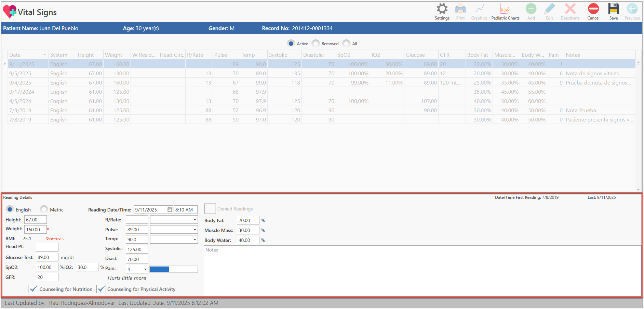
Task: Select the Active filter radio button
Action: [x=291, y=43]
